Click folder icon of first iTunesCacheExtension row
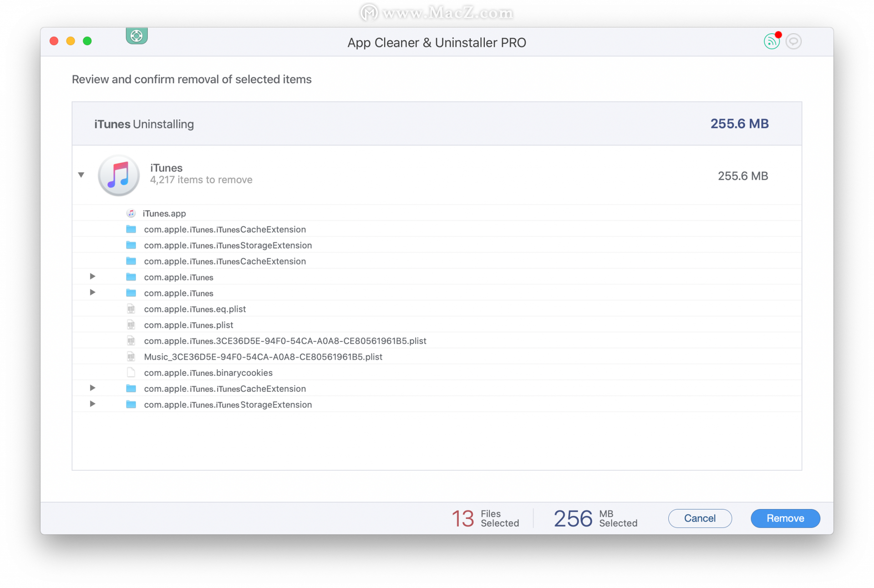Viewport: 874px width, 588px height. click(x=131, y=229)
